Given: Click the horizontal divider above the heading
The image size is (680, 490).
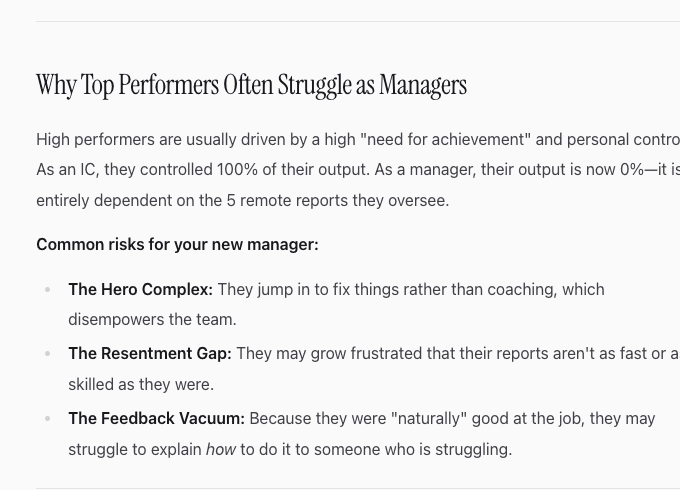Looking at the screenshot, I should [358, 21].
